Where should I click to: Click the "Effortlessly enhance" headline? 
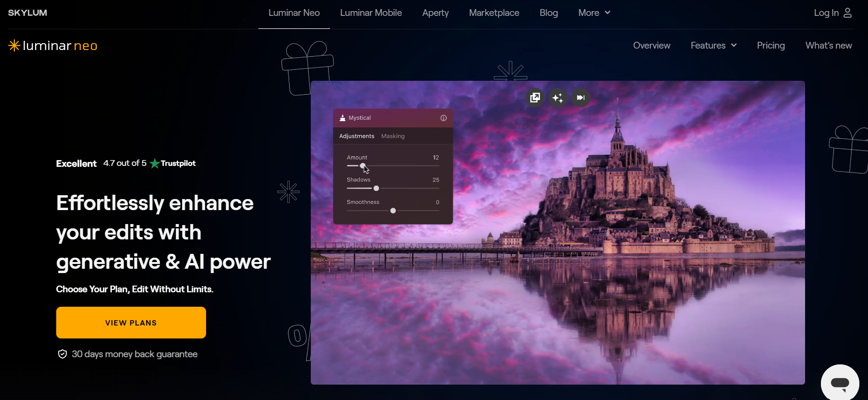[x=155, y=203]
